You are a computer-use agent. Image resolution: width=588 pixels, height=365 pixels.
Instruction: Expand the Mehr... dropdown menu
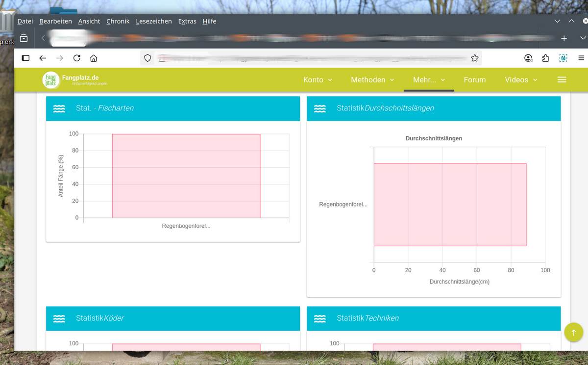[x=429, y=79]
